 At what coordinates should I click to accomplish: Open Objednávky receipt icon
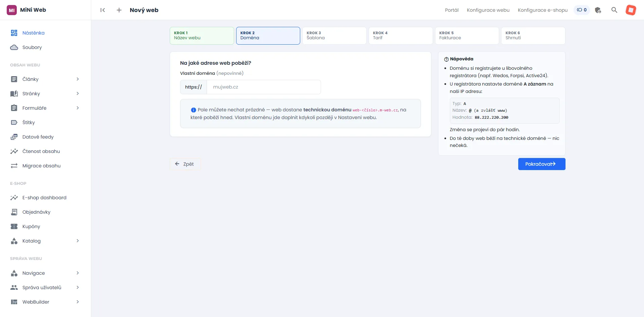click(x=14, y=212)
